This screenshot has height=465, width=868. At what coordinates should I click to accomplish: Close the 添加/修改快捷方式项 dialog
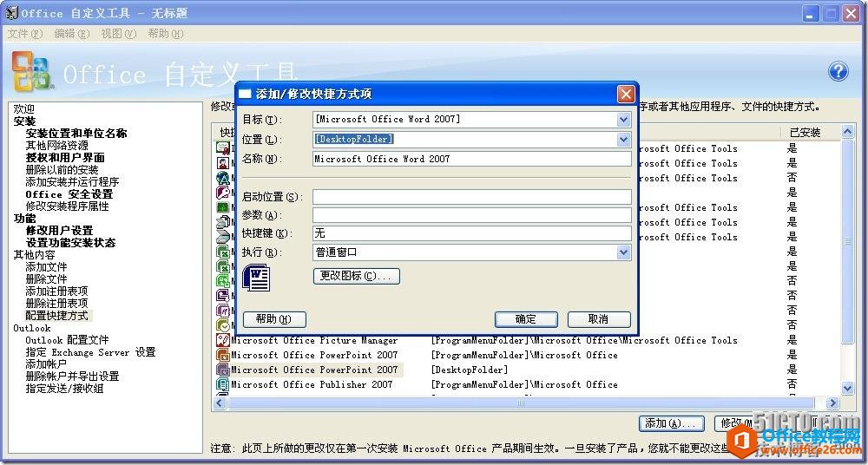(626, 94)
